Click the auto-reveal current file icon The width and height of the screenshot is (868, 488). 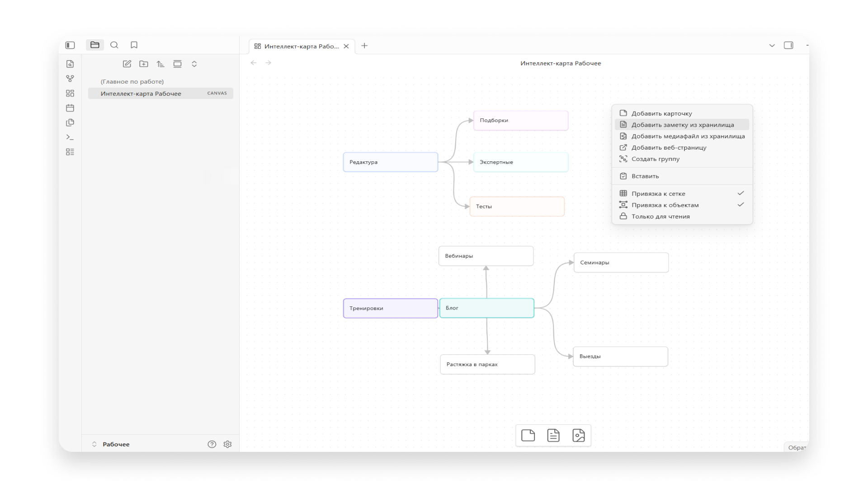point(178,64)
